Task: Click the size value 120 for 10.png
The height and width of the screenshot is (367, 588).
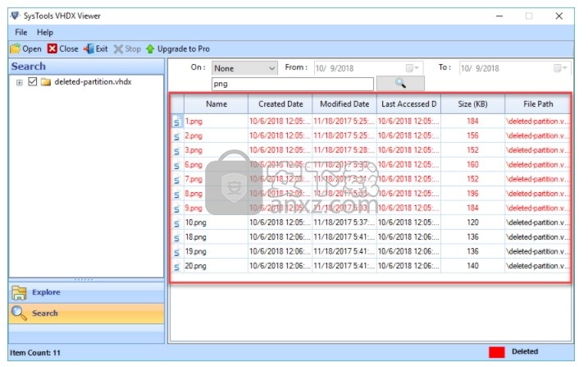Action: [x=472, y=222]
